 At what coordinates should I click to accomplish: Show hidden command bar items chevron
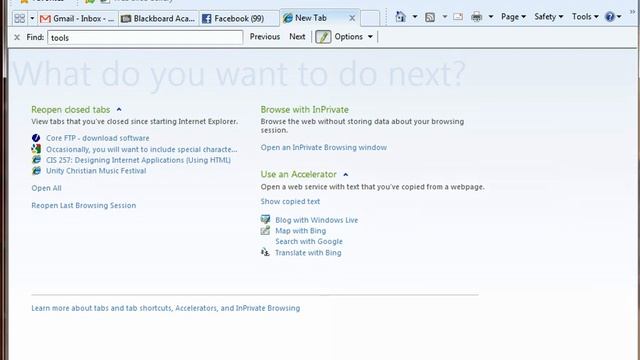point(633,12)
